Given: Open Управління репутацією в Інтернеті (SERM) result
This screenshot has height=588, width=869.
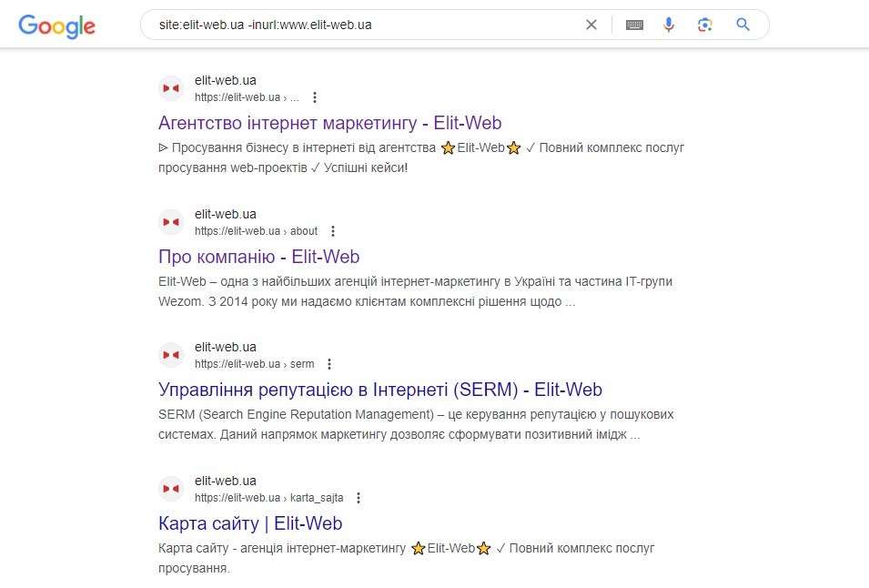Looking at the screenshot, I should pos(380,390).
